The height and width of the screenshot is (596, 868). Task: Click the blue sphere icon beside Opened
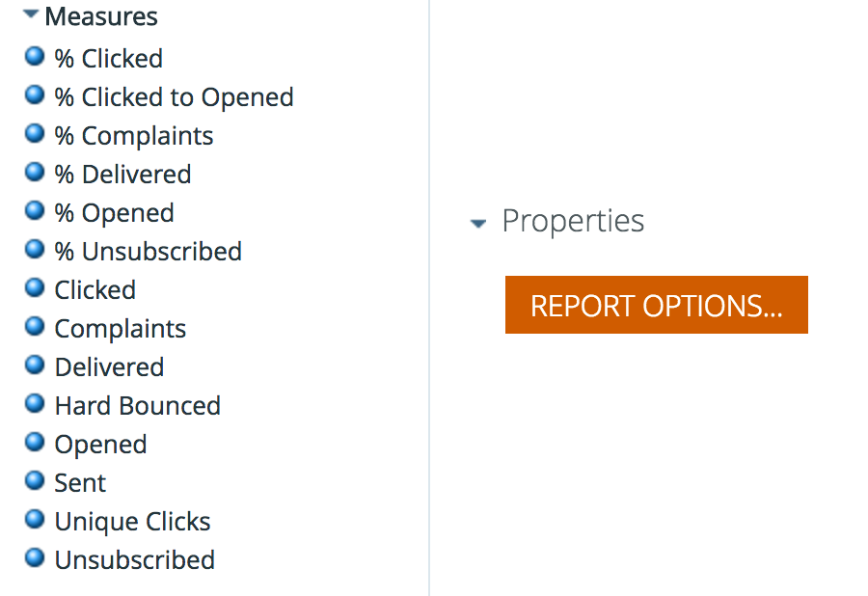pos(35,443)
